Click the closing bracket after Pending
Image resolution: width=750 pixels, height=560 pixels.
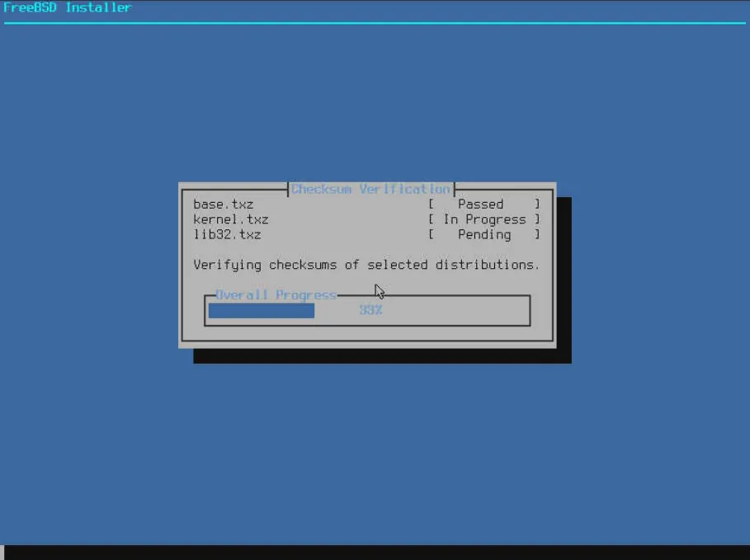537,235
